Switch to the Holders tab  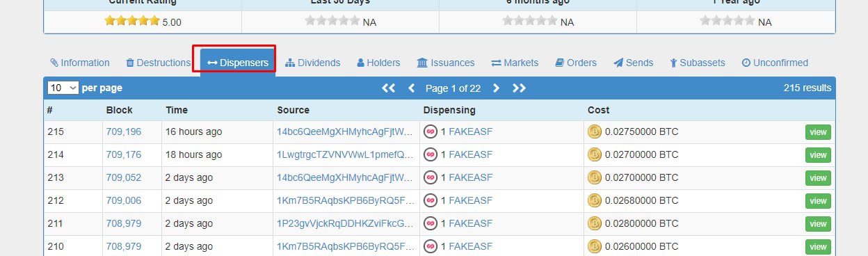[x=378, y=63]
